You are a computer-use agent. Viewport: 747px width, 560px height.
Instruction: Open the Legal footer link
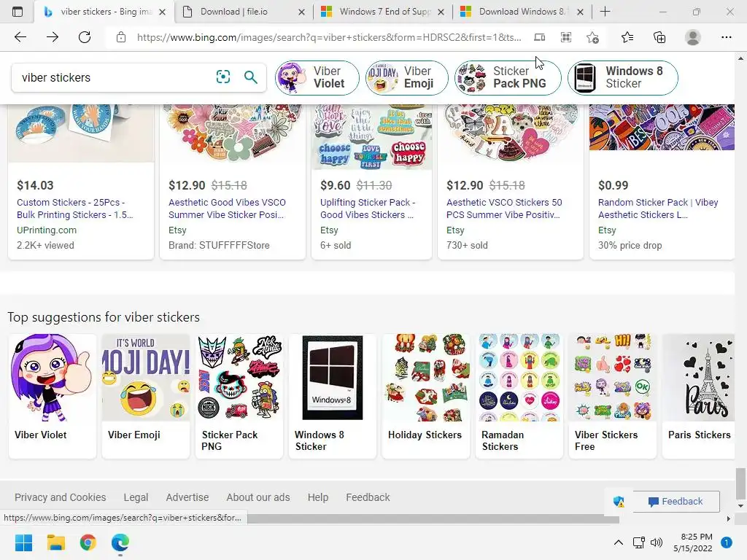(136, 497)
